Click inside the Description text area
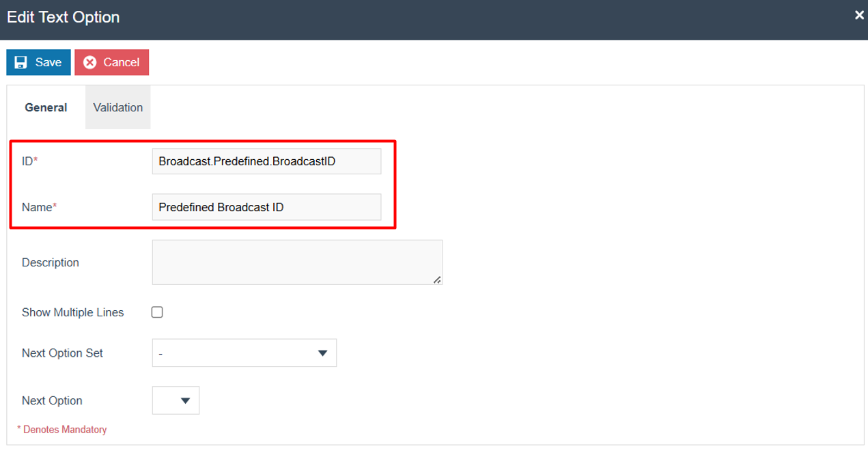The width and height of the screenshot is (868, 453). pos(297,262)
